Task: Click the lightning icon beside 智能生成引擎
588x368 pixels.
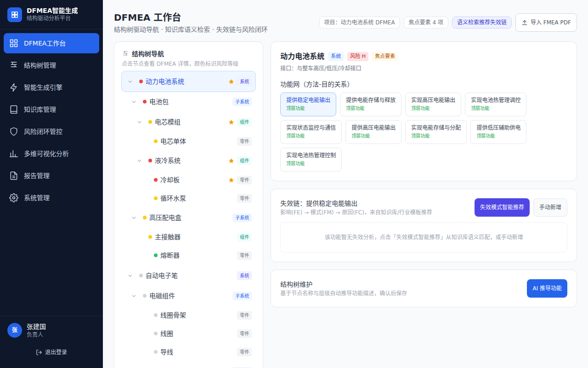Action: (14, 87)
